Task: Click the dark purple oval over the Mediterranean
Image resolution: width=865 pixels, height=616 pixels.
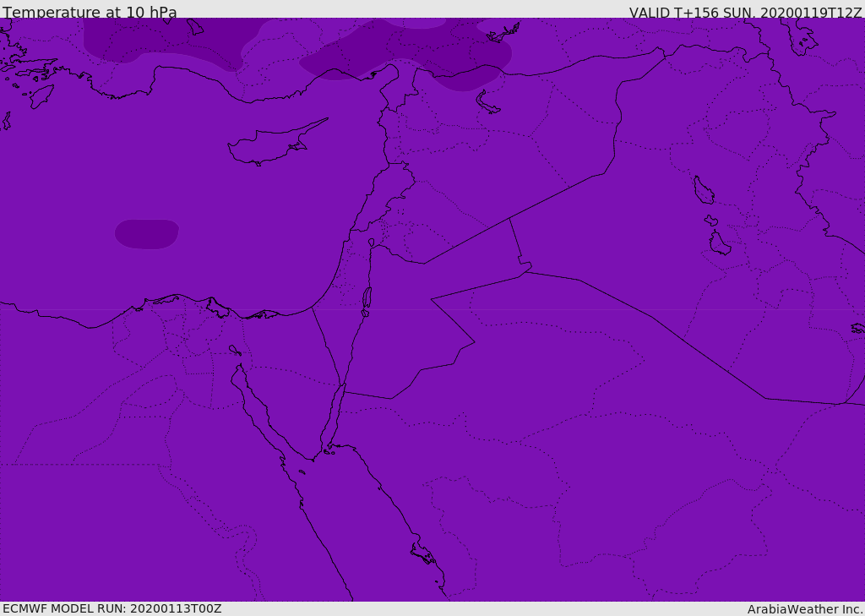Action: tap(147, 234)
